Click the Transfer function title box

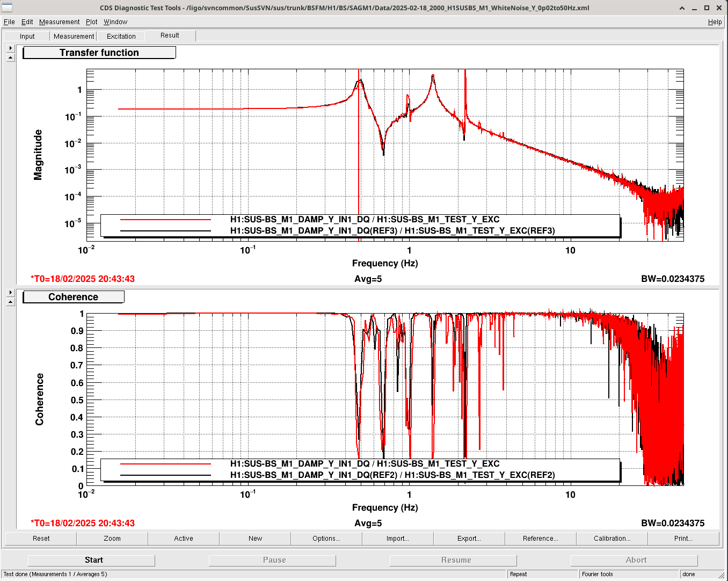99,53
